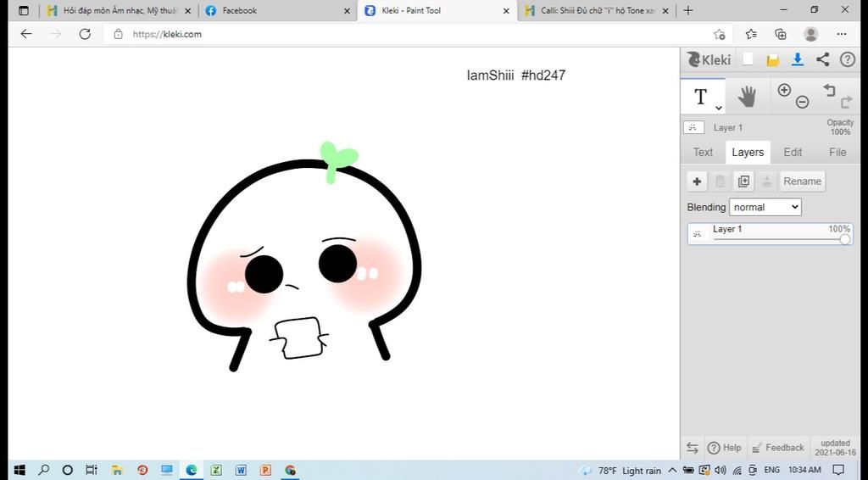
Task: Save the image with the blue download icon
Action: tap(797, 59)
